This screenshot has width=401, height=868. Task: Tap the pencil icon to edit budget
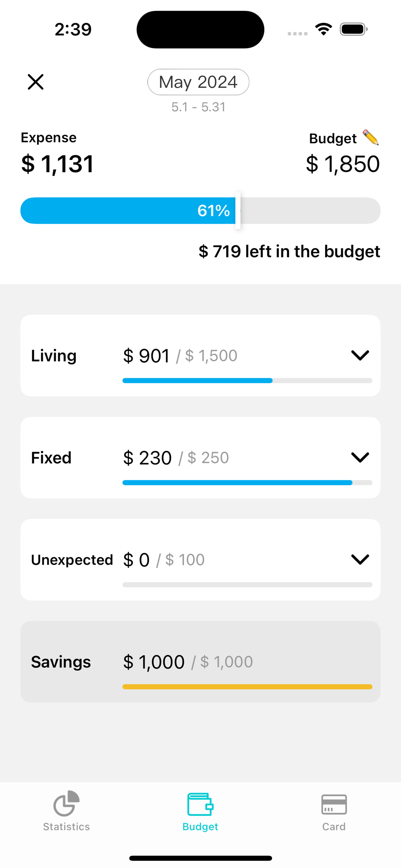[371, 138]
